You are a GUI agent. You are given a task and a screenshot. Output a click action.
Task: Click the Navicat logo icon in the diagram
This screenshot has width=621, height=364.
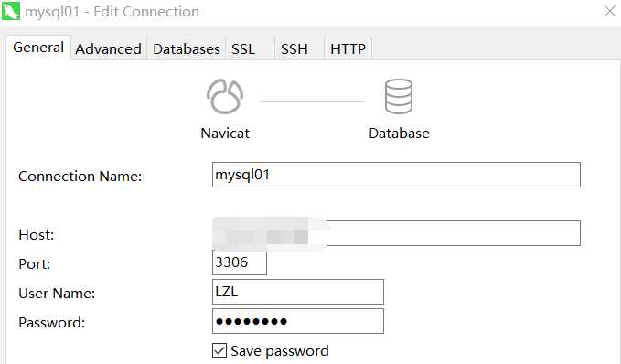pyautogui.click(x=225, y=97)
